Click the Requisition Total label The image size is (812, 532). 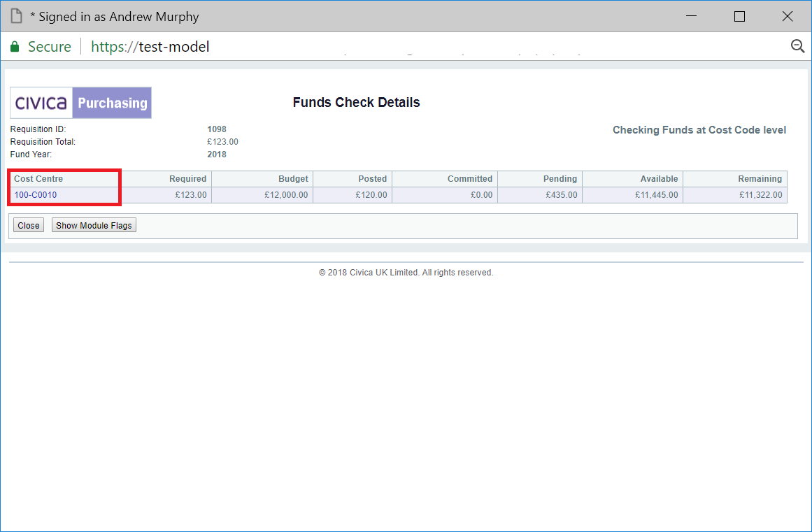pyautogui.click(x=43, y=142)
